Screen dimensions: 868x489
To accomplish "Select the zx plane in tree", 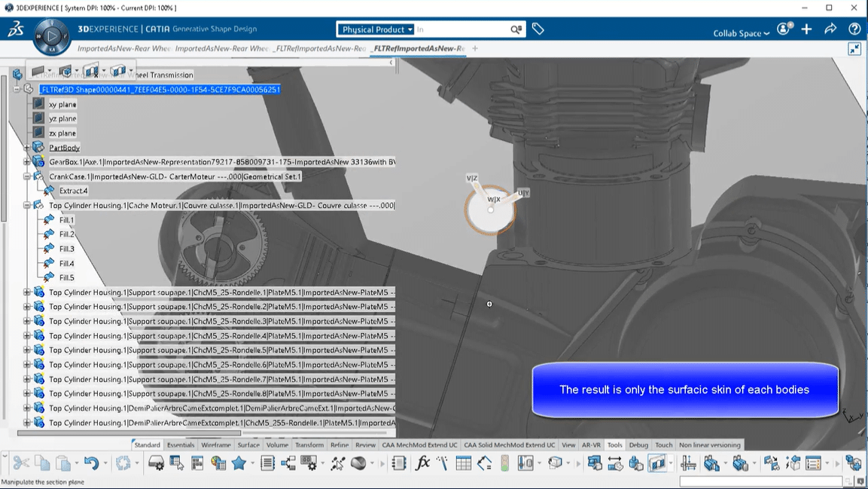I will (62, 133).
